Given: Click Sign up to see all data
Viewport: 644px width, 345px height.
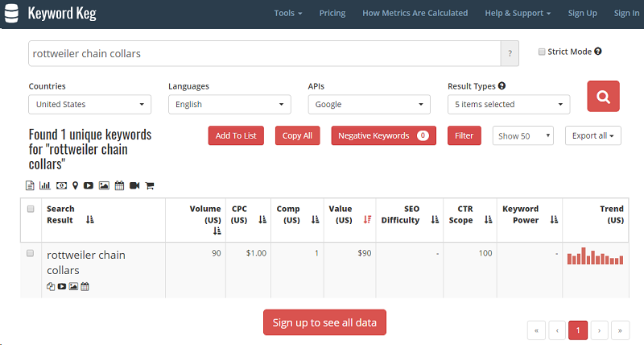Looking at the screenshot, I should [x=324, y=322].
